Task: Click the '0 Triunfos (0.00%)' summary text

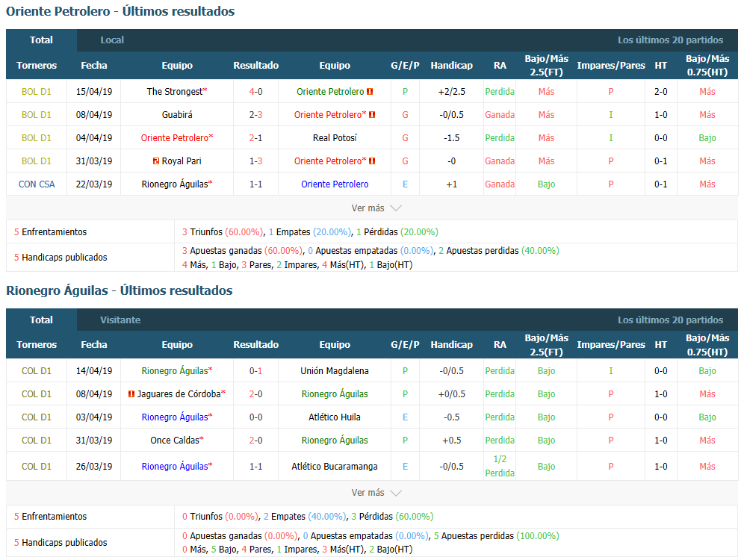Action: [220, 517]
